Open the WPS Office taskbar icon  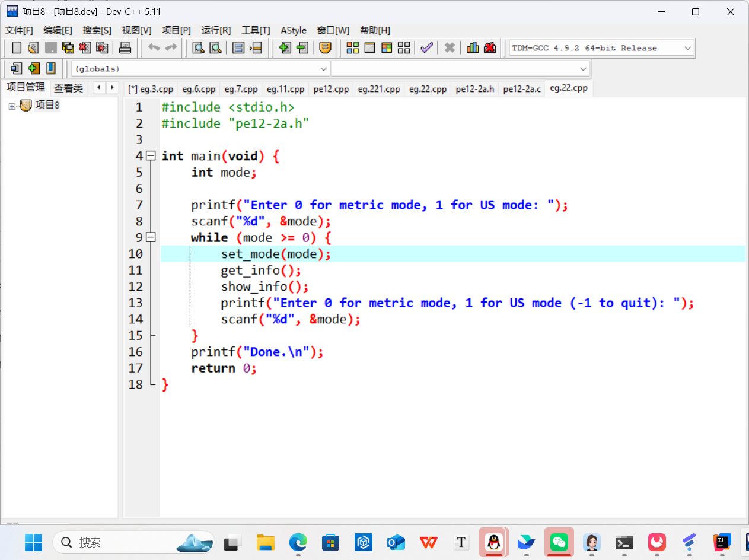pos(429,542)
